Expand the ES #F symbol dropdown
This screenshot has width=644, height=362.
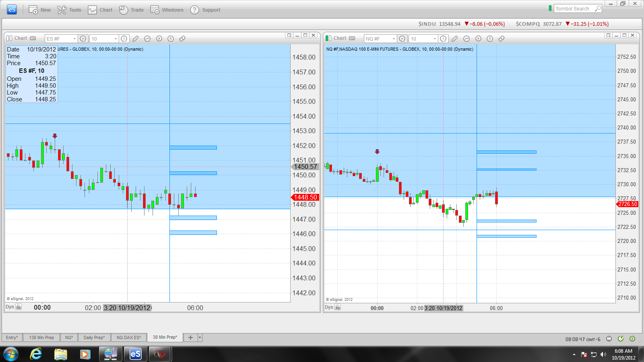(x=74, y=39)
